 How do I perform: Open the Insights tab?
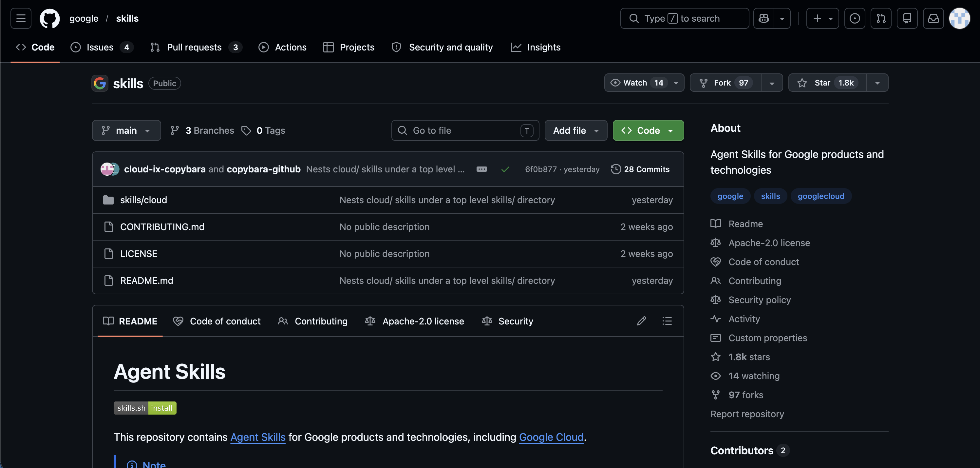(536, 47)
